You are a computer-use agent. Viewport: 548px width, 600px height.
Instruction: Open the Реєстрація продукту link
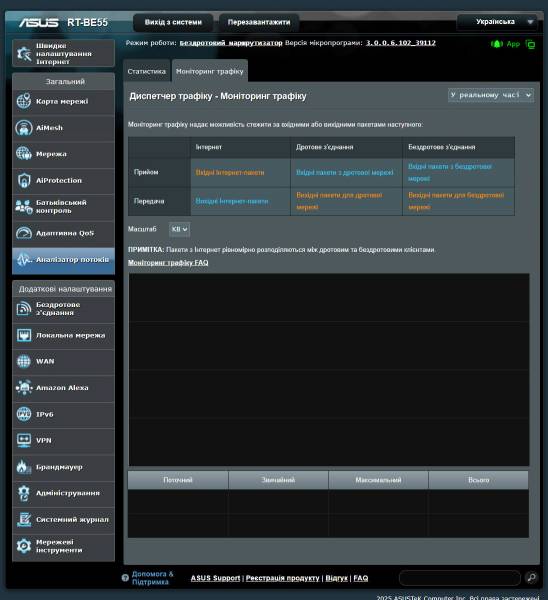282,578
